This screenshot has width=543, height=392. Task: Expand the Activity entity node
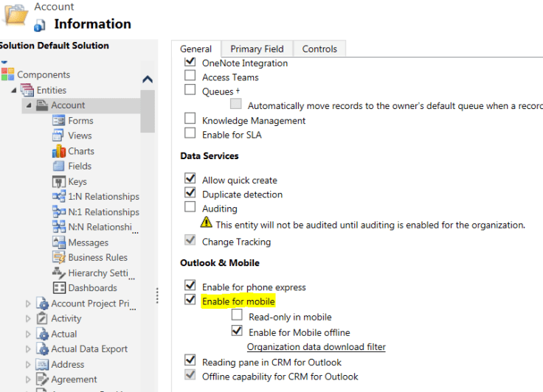(x=29, y=319)
